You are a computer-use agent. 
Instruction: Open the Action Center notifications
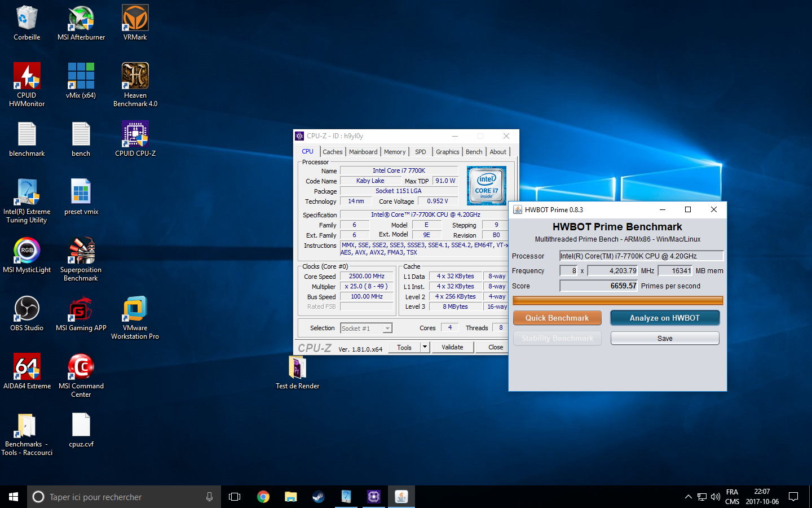click(793, 497)
